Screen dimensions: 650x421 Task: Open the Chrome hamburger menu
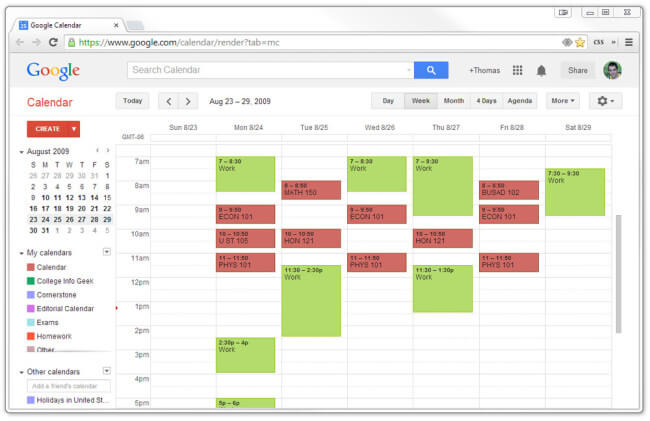tap(629, 42)
